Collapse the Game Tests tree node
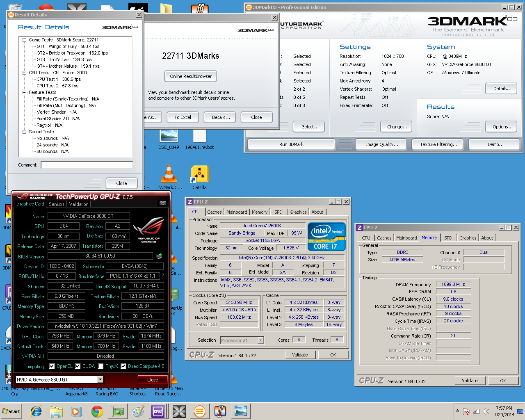 [x=24, y=40]
